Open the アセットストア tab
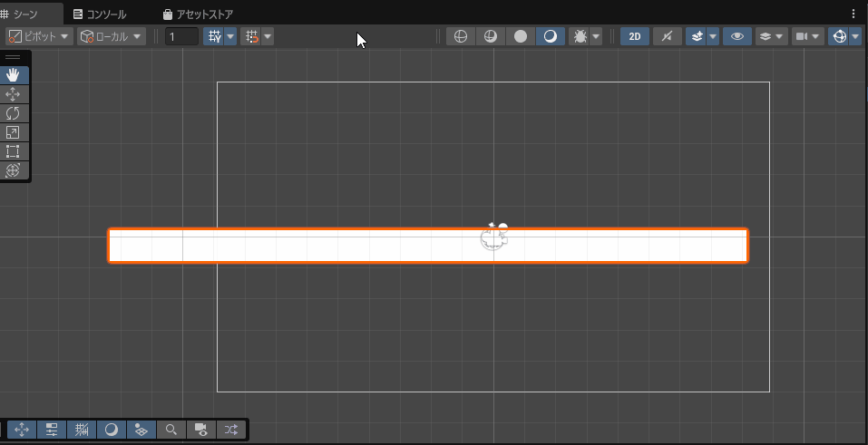Image resolution: width=868 pixels, height=445 pixels. 198,15
